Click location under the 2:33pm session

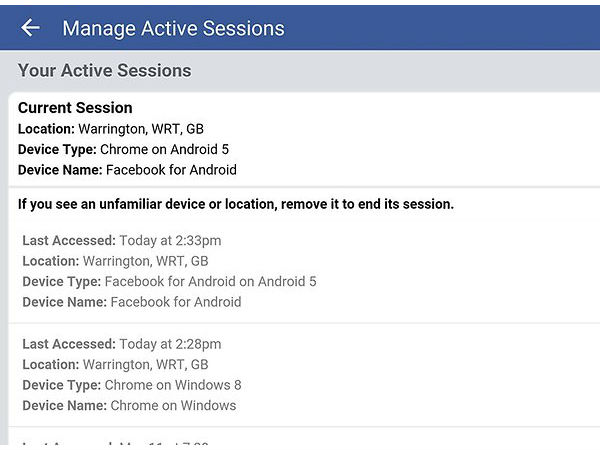coord(115,261)
